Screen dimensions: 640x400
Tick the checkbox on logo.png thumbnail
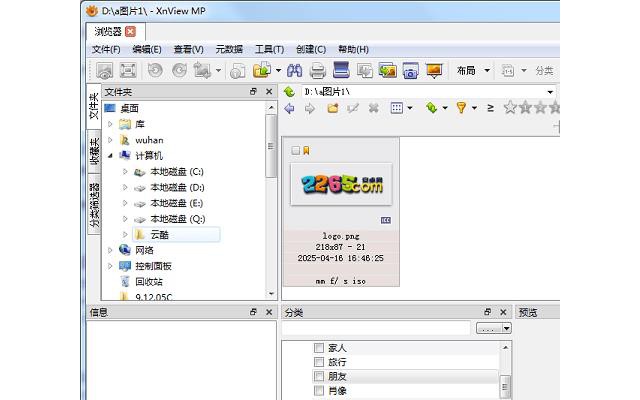tap(296, 151)
